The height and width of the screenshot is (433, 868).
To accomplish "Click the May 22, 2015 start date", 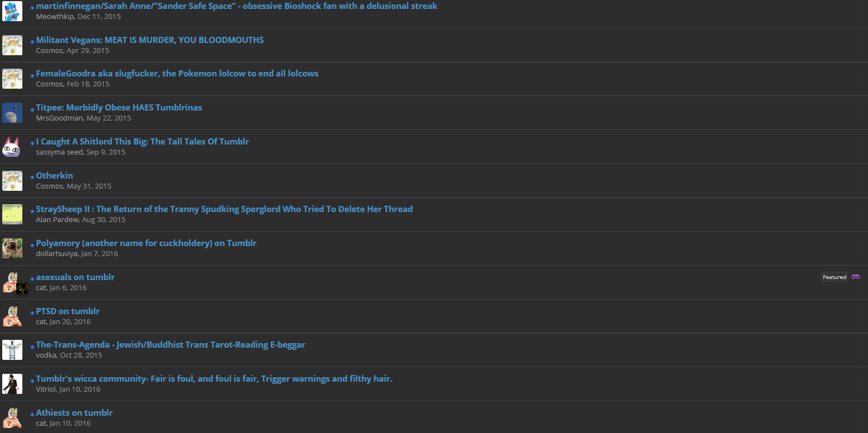I will (x=109, y=118).
